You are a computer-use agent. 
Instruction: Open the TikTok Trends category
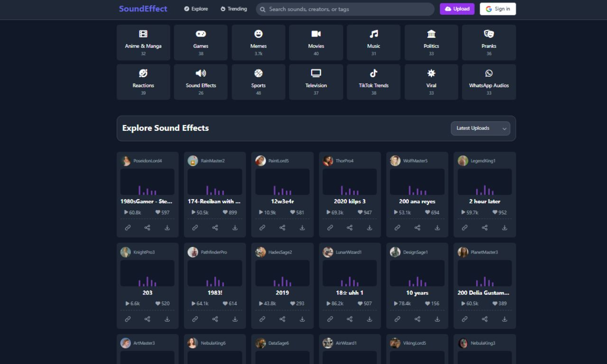[373, 82]
